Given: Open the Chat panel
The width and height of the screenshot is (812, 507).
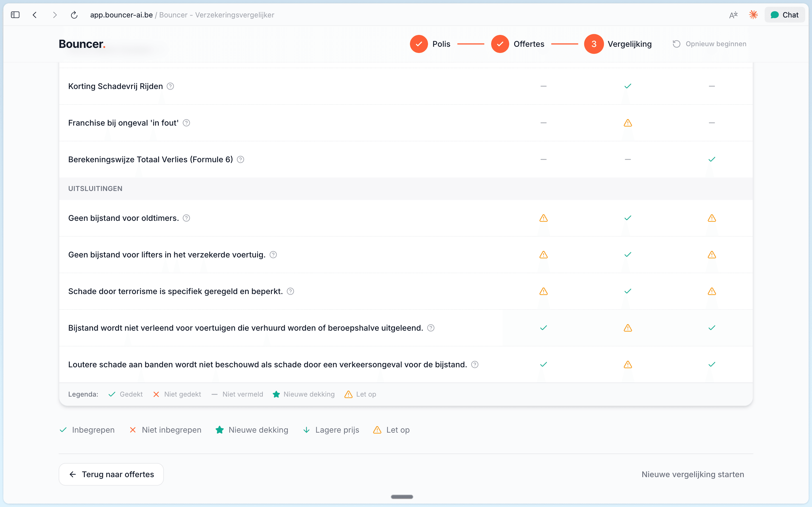Looking at the screenshot, I should (785, 15).
